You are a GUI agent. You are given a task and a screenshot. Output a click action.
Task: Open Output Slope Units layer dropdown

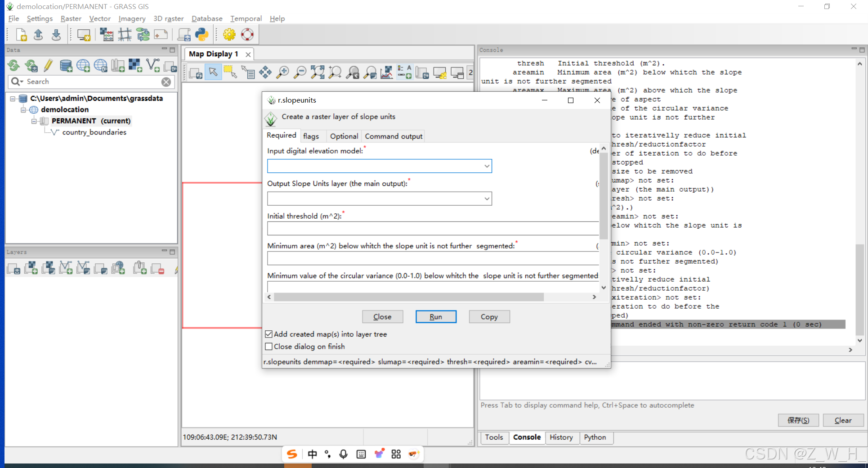coord(487,198)
